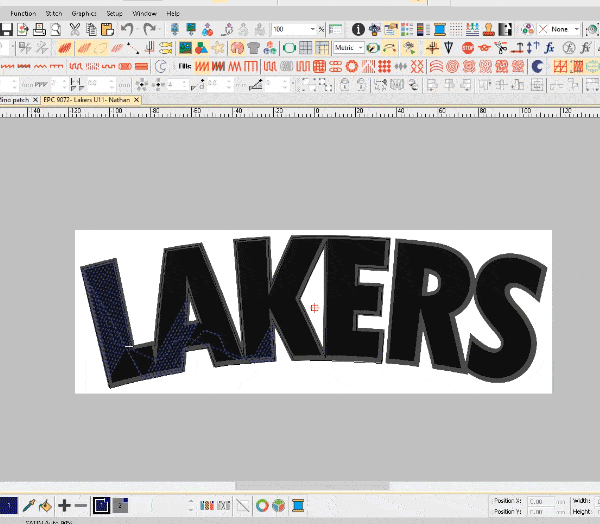Click the rubber stamp icon
Viewport: 600px width, 524px height.
[x=489, y=29]
